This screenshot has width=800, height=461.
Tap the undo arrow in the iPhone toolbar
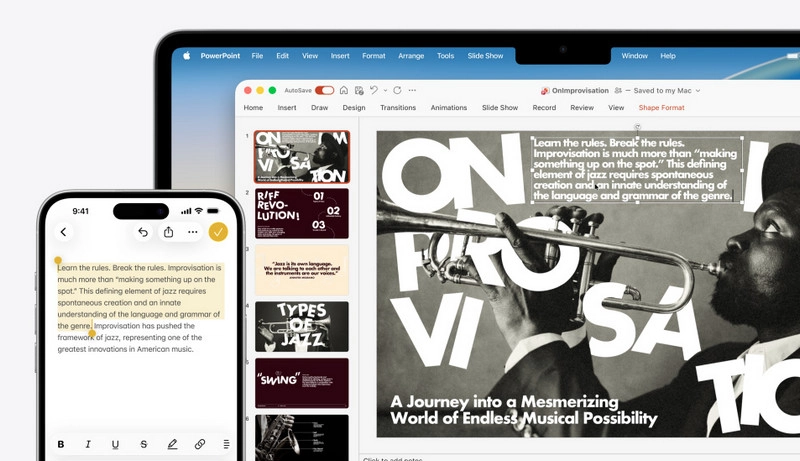[x=143, y=232]
